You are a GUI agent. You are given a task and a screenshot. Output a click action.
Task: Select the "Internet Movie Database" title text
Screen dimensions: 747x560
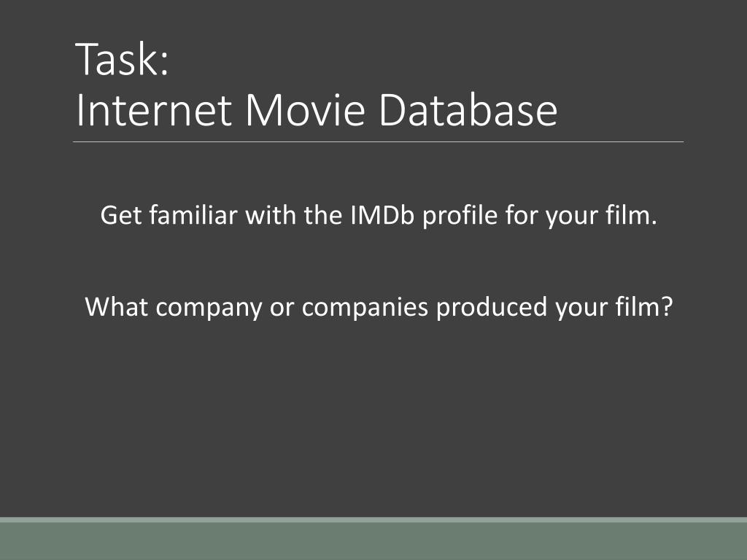point(317,110)
